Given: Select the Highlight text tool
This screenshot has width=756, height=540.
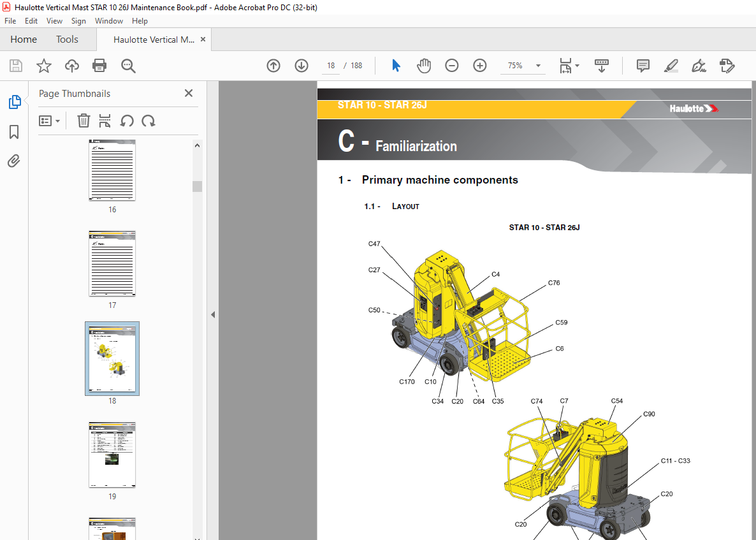Looking at the screenshot, I should (671, 66).
